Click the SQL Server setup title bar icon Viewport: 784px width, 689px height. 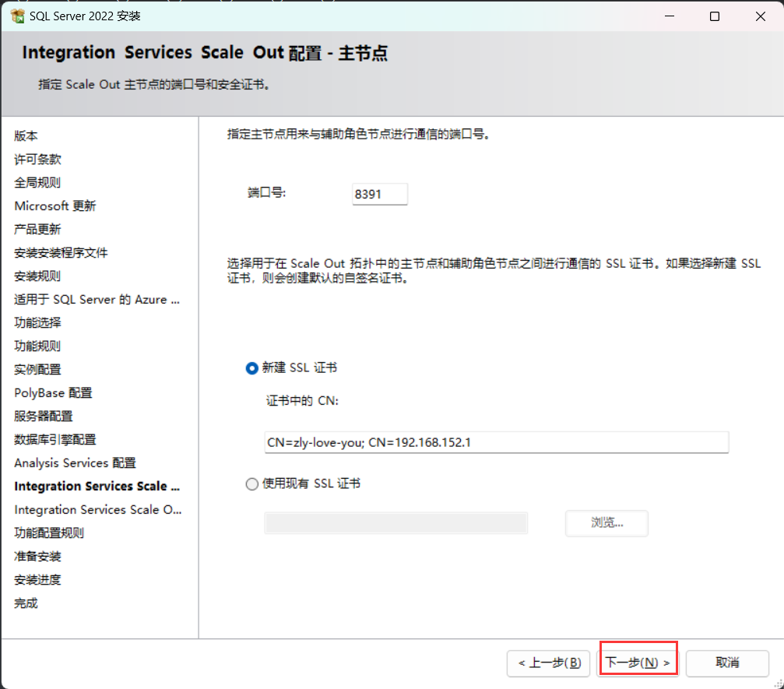(17, 16)
